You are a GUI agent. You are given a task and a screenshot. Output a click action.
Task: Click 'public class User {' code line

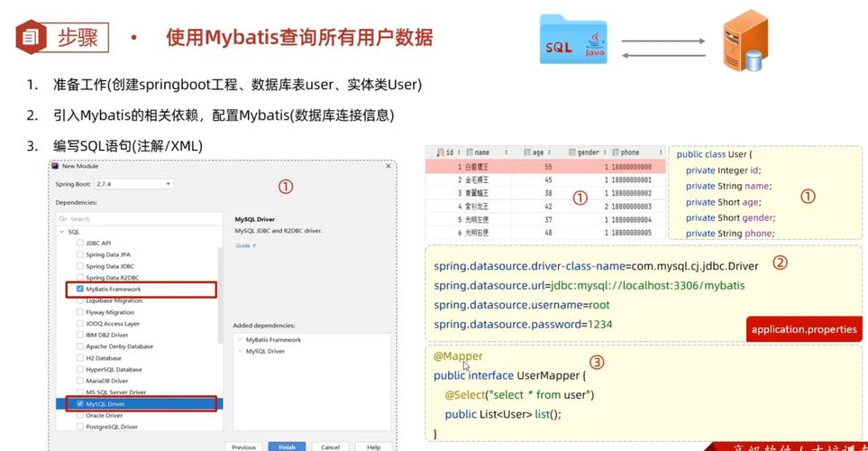(714, 154)
